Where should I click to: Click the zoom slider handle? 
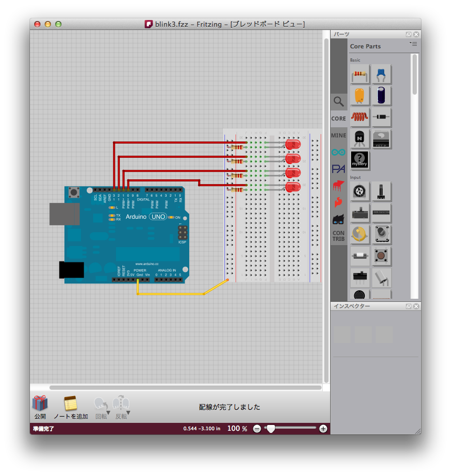coord(271,429)
